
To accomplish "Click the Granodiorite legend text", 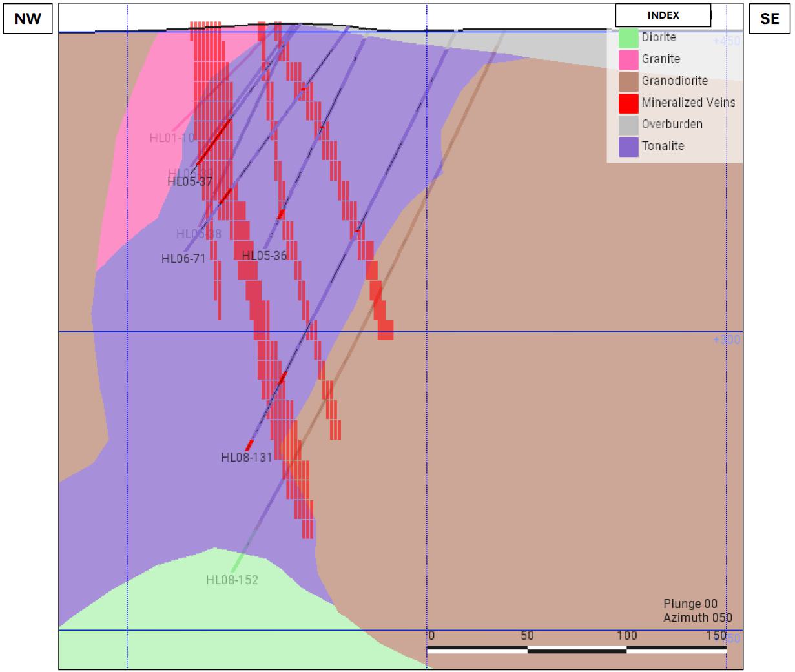I will (x=674, y=81).
